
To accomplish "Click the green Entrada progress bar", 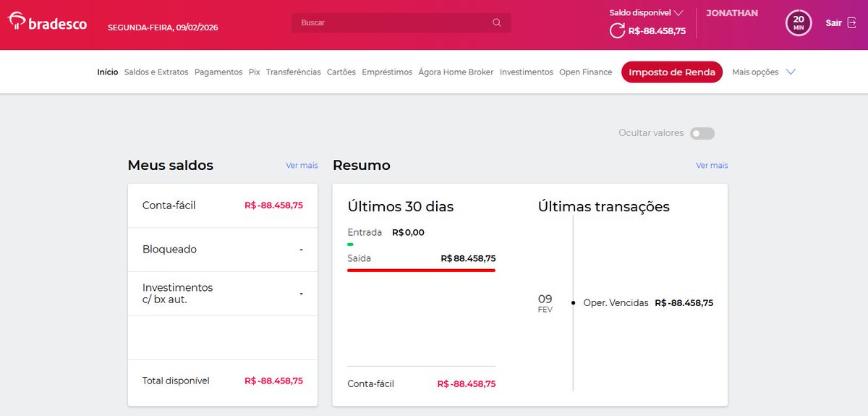I will coord(350,245).
